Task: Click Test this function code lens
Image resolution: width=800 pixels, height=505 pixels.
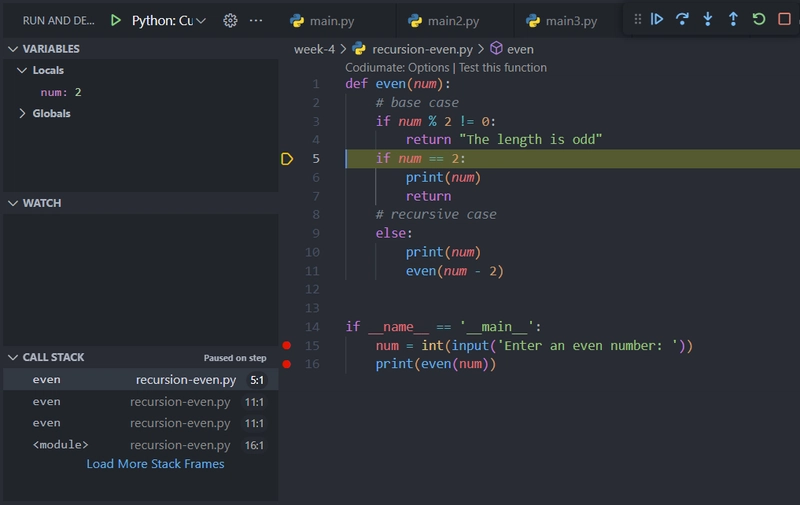Action: [503, 67]
